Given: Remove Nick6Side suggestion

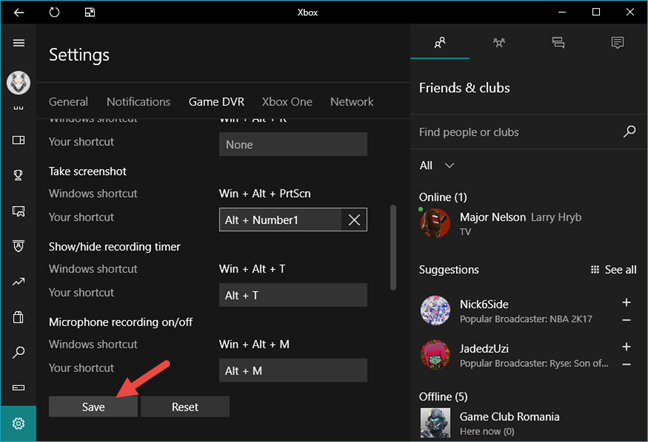Looking at the screenshot, I should pyautogui.click(x=627, y=320).
